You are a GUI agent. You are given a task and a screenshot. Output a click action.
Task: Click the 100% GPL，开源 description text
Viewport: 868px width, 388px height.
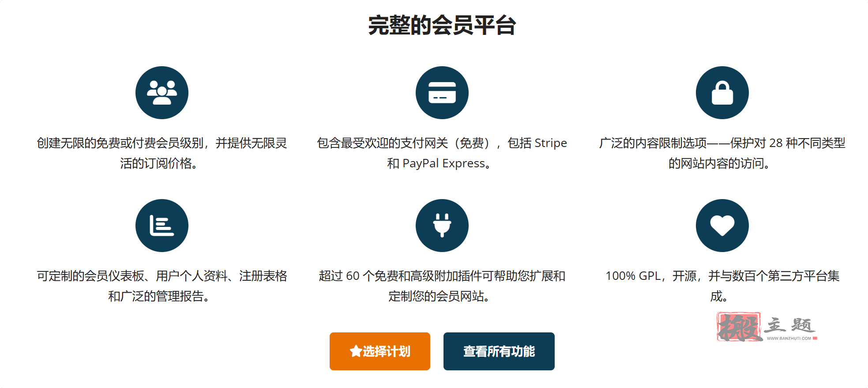pyautogui.click(x=722, y=286)
